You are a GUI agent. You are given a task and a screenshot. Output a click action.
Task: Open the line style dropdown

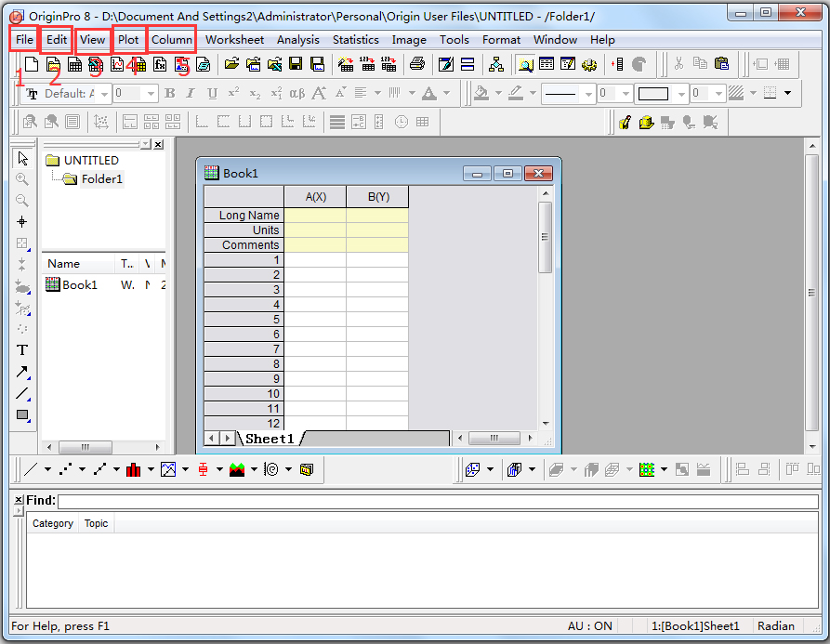point(586,93)
